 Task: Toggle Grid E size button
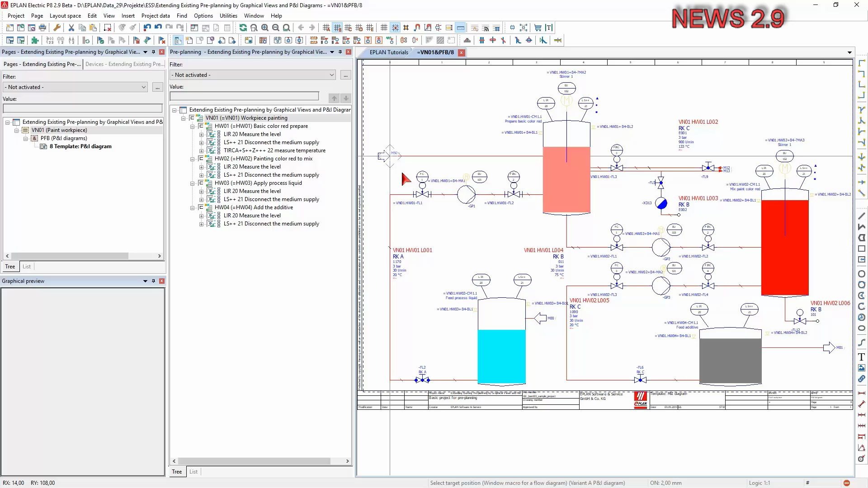(x=370, y=28)
